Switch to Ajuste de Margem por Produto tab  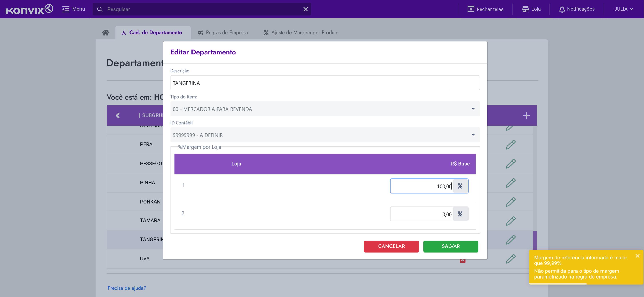click(301, 33)
